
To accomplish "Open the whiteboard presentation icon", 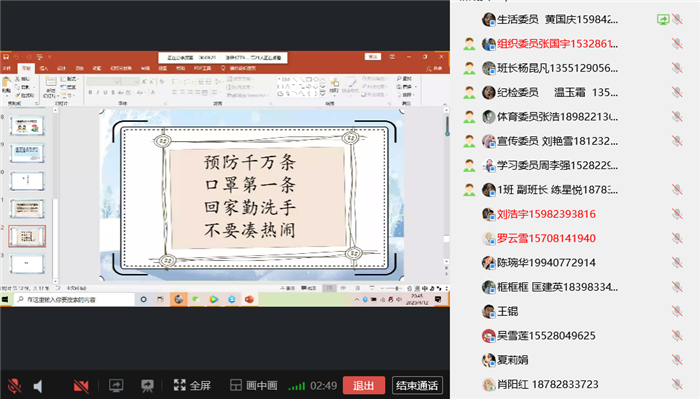I will (x=147, y=386).
